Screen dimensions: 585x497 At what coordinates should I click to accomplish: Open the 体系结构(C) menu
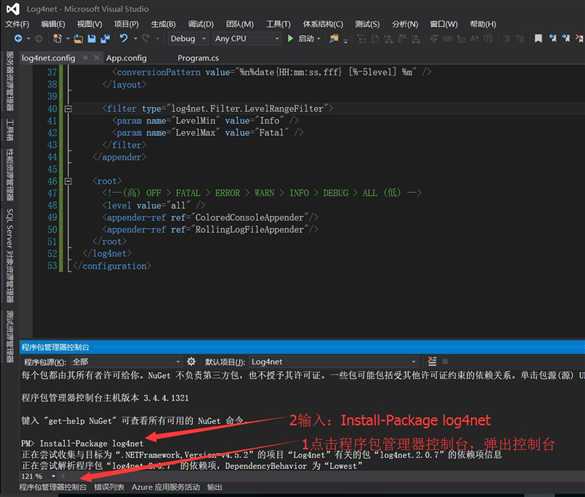click(323, 24)
